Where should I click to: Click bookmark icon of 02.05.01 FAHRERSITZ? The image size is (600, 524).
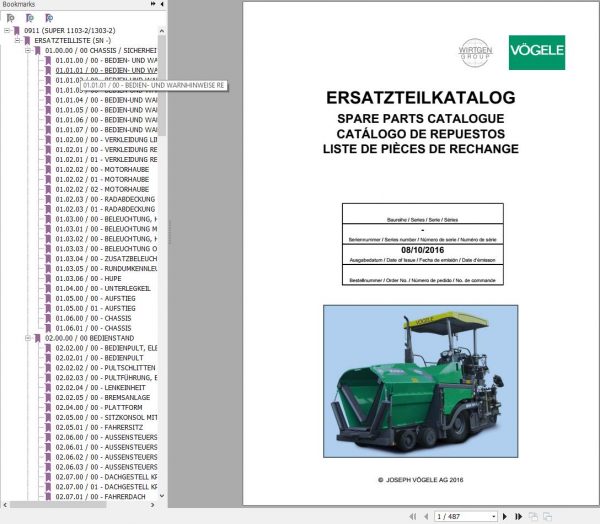[x=48, y=427]
